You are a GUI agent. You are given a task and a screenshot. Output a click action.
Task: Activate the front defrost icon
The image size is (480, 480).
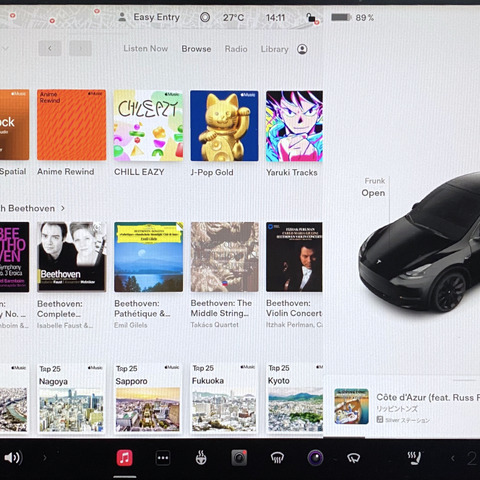pyautogui.click(x=277, y=458)
